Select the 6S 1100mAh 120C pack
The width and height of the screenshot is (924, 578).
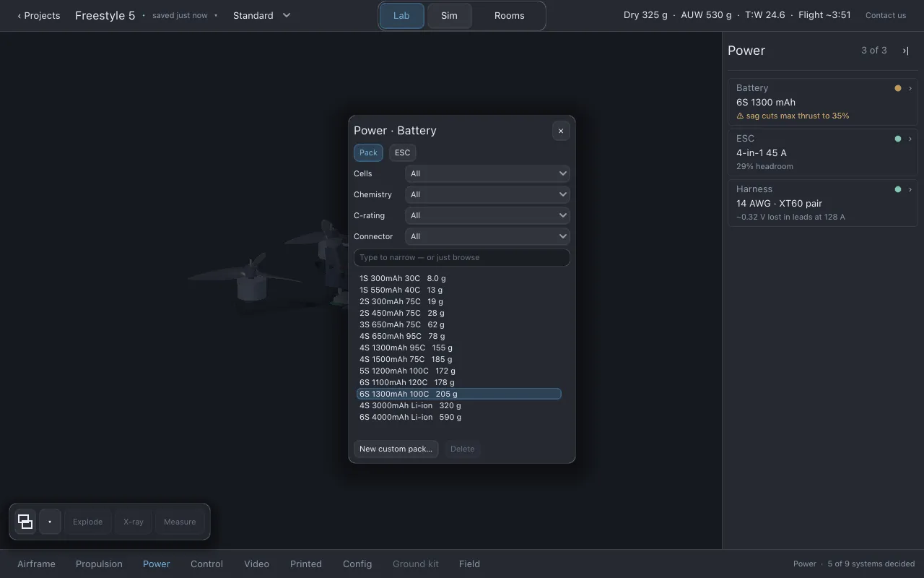(x=459, y=382)
